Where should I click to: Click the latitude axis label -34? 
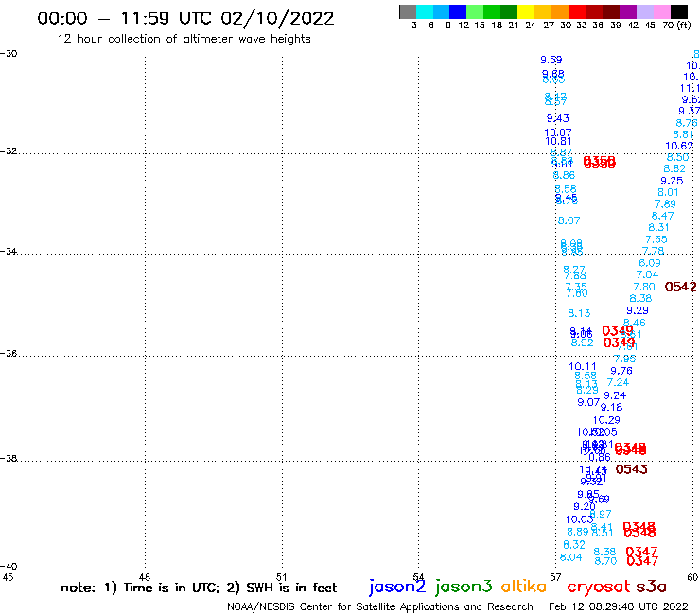[x=9, y=251]
